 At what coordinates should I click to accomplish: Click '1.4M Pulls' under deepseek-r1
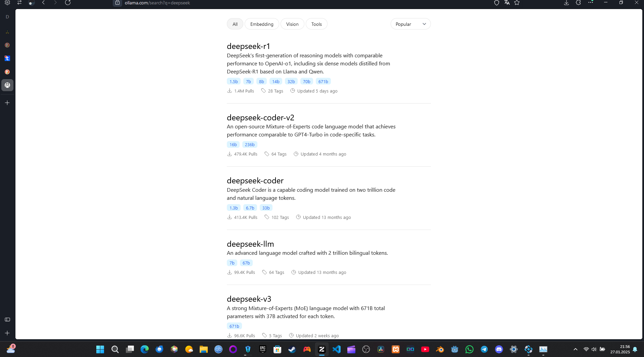244,91
